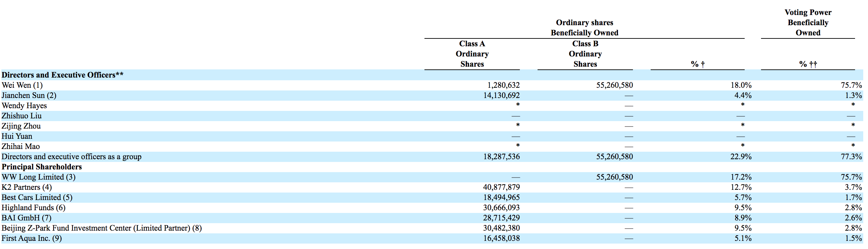Viewport: 868px width, 249px height.
Task: Select K2 Partners ownership 12.7%
Action: tap(741, 187)
